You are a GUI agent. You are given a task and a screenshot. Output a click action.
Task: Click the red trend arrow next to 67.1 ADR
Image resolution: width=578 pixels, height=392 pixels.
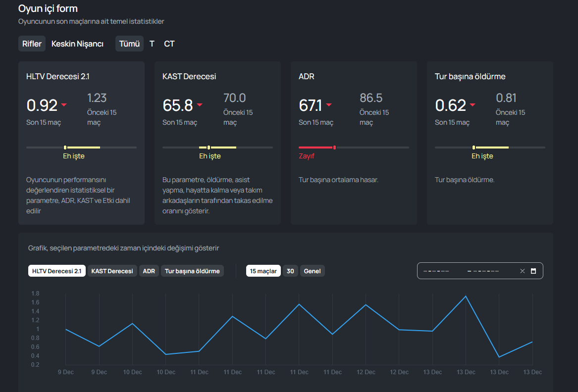click(x=329, y=105)
